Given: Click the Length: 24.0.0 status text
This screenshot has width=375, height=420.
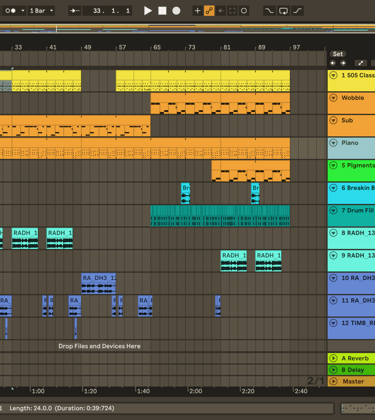Looking at the screenshot, I should coord(62,408).
